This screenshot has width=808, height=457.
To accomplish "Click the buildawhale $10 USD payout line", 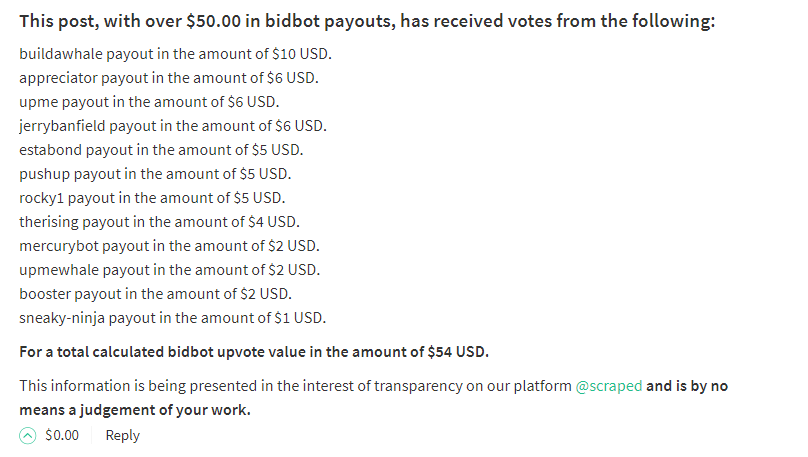I will [175, 54].
